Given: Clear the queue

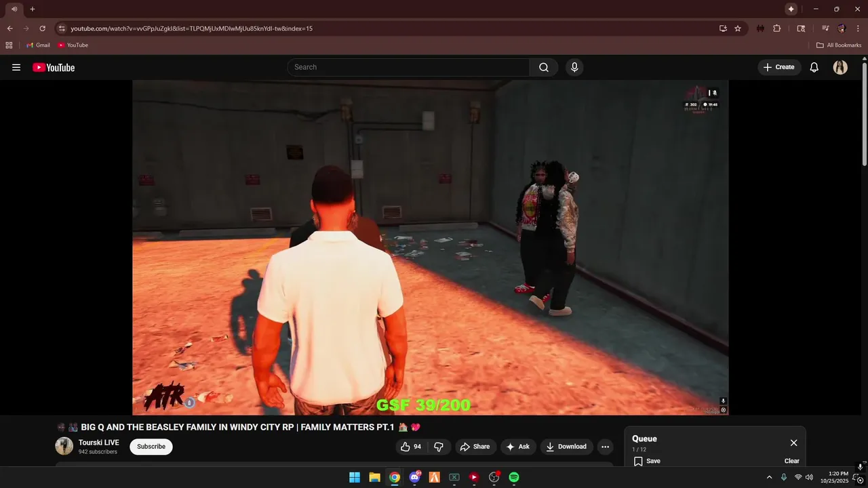Looking at the screenshot, I should point(792,461).
